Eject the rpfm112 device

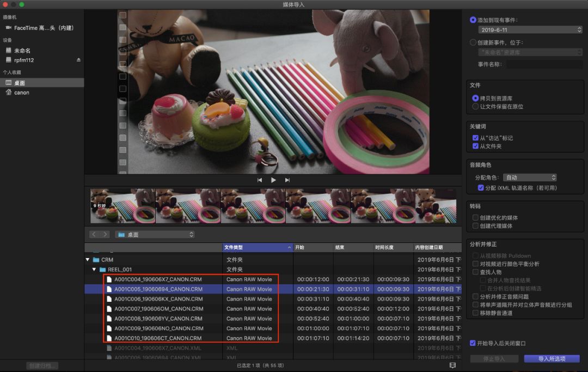pos(78,60)
